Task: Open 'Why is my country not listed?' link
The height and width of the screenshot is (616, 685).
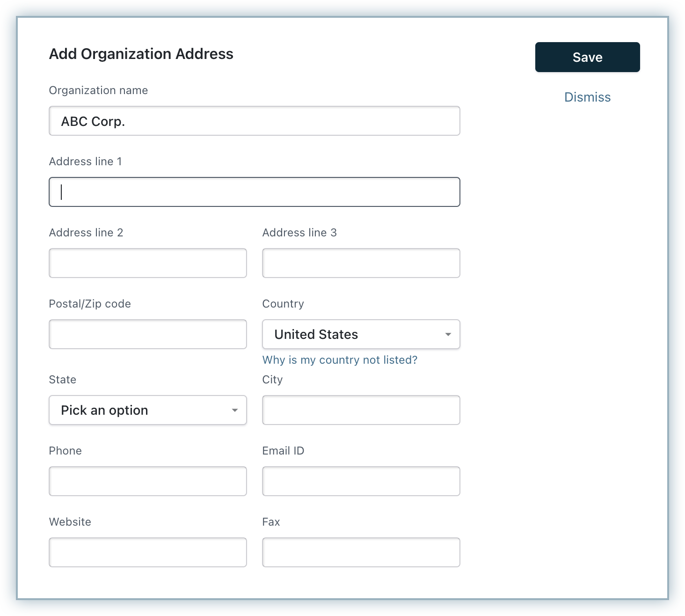Action: click(x=340, y=360)
